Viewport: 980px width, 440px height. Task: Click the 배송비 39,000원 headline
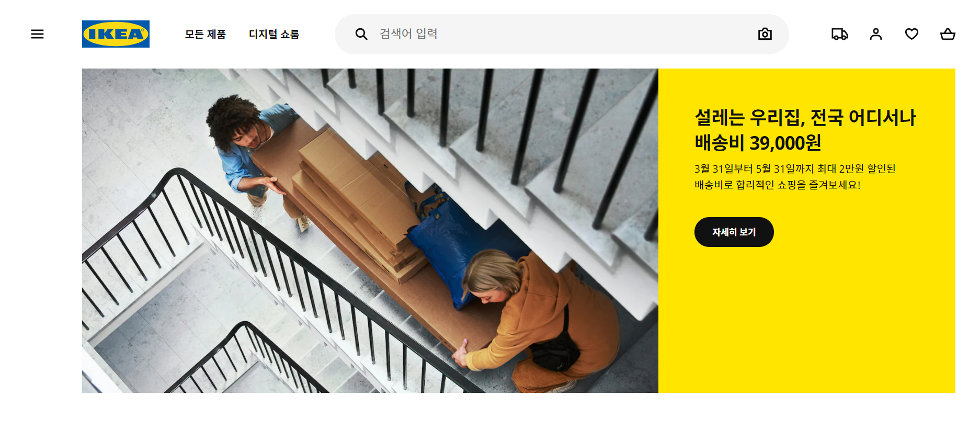(x=758, y=142)
